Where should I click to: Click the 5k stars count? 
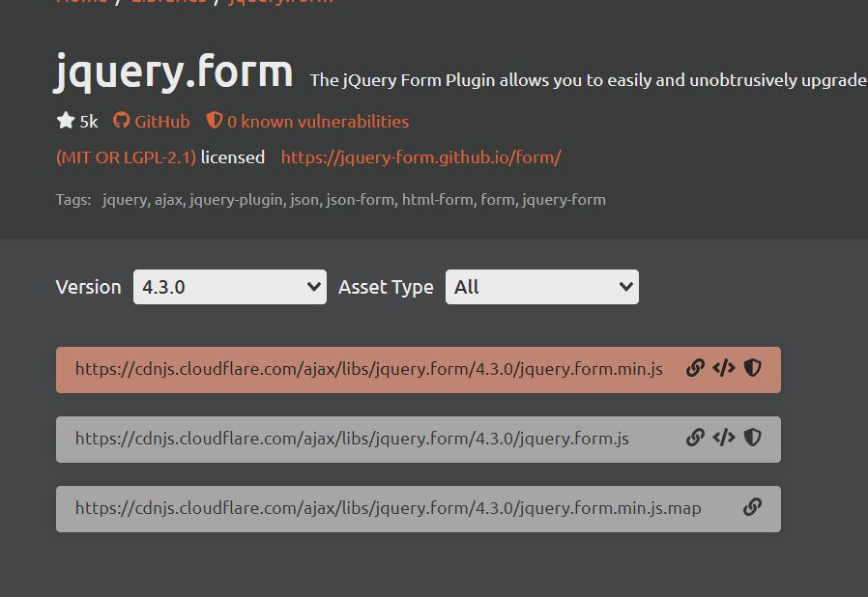click(89, 121)
